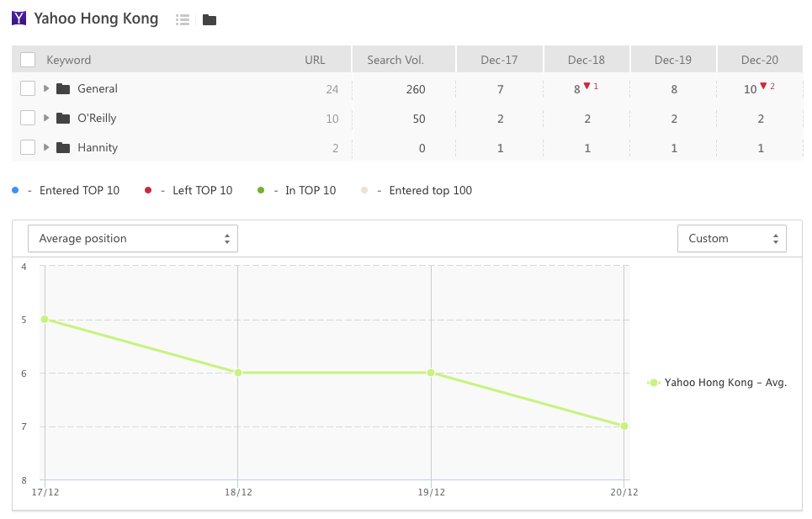Click the Entered TOP 10 legend label

pos(79,190)
